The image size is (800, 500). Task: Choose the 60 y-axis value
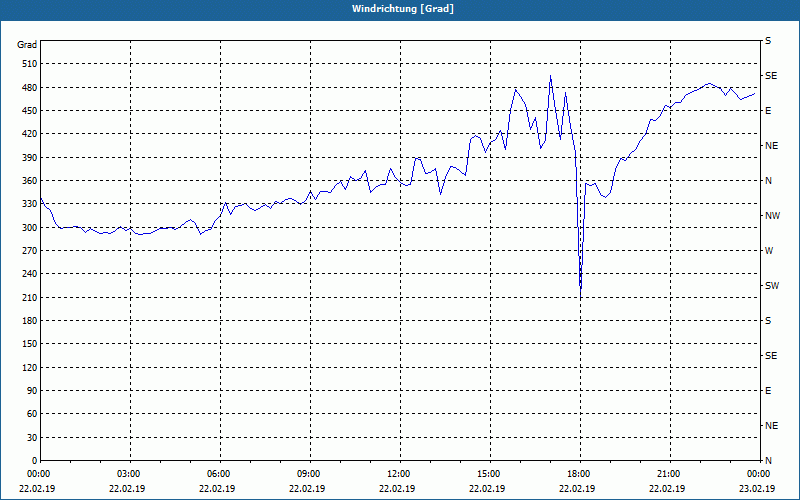tap(32, 414)
